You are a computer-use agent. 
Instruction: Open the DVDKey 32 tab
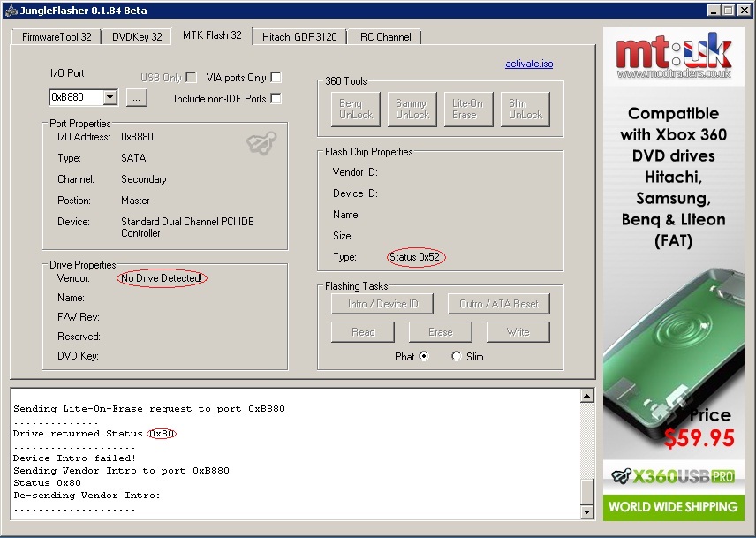[x=137, y=36]
